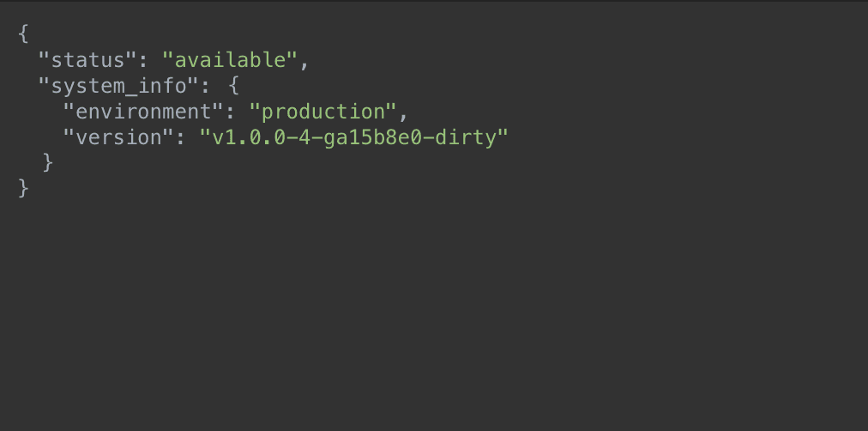Click the colon after "system_info"
The width and height of the screenshot is (868, 431).
click(x=205, y=87)
